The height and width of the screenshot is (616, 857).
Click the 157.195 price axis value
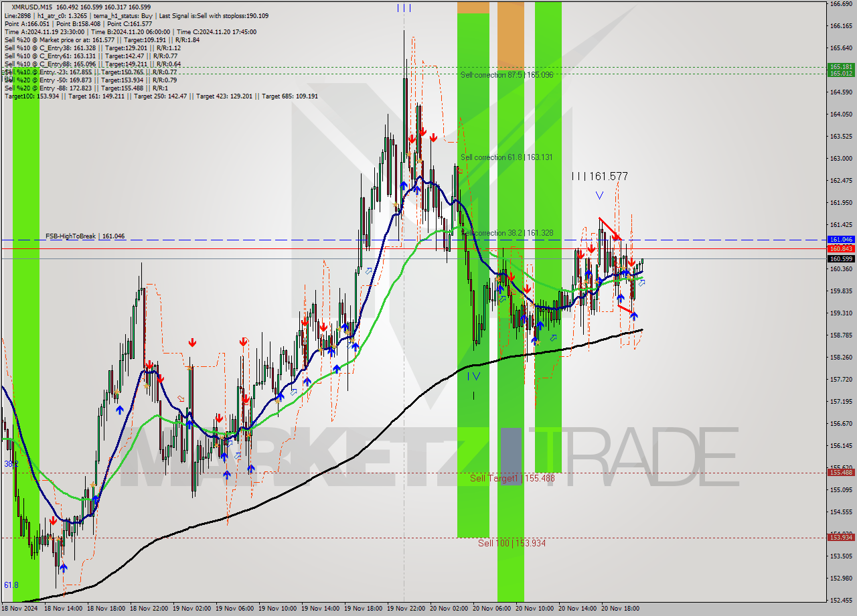(841, 402)
